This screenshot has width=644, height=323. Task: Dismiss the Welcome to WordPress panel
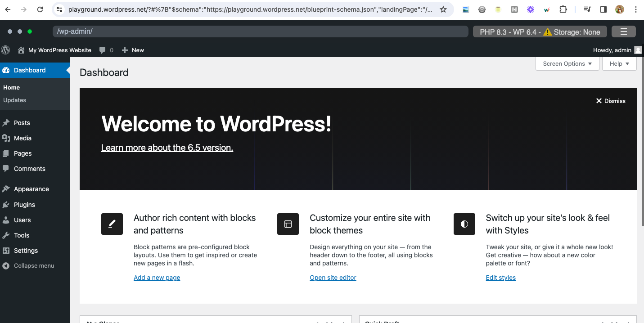coord(611,101)
